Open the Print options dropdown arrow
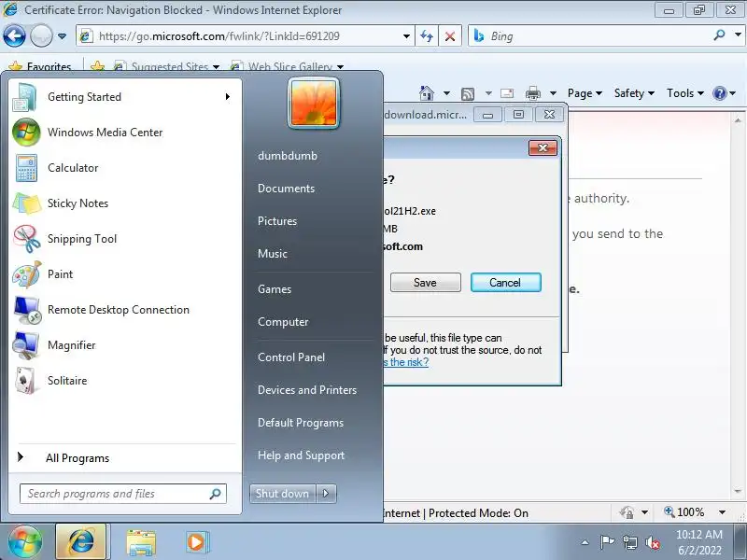 (x=553, y=93)
